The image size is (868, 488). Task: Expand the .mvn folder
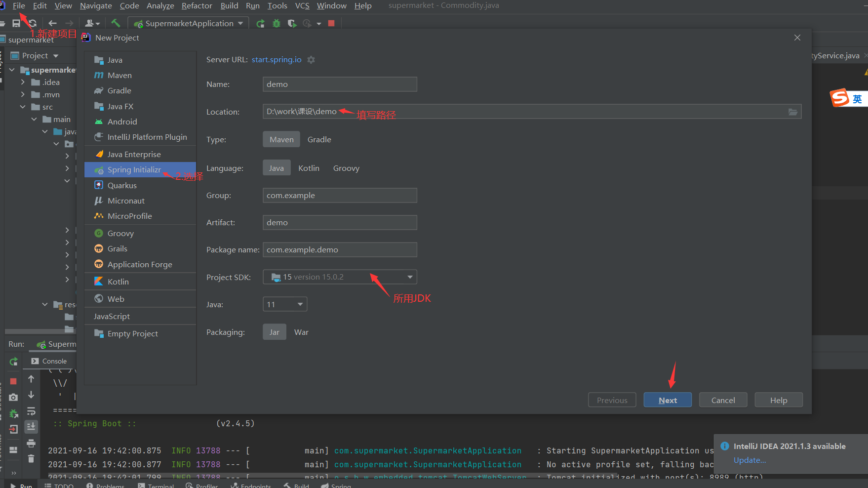(23, 95)
